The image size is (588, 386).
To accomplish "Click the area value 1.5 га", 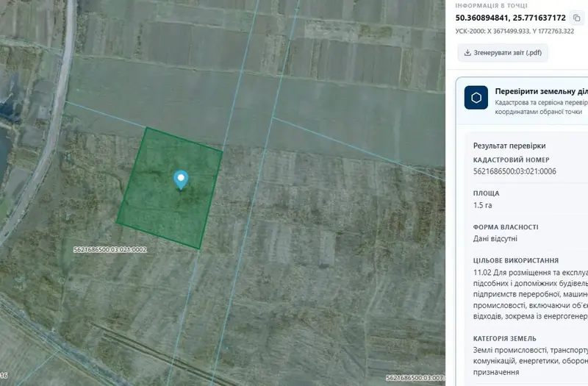I will [x=482, y=205].
